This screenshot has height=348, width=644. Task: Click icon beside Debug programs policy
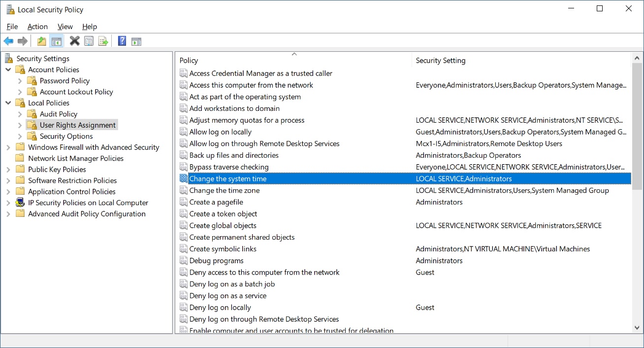pyautogui.click(x=184, y=261)
